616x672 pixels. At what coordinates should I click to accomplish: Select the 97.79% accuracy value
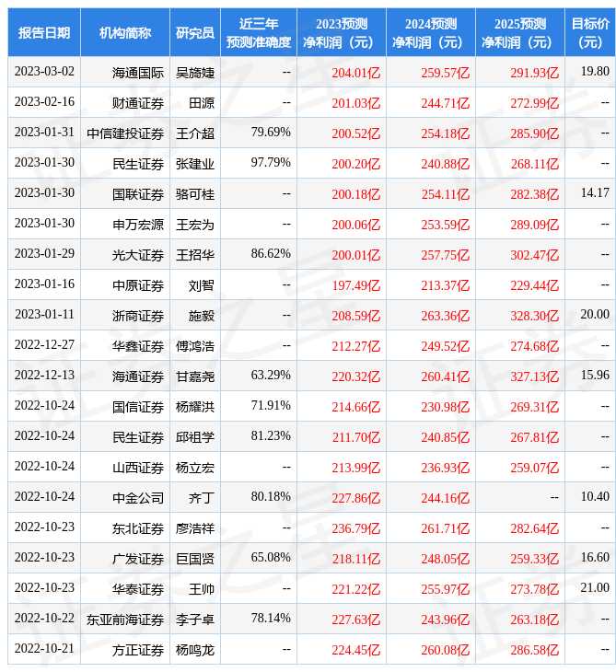[x=271, y=163]
